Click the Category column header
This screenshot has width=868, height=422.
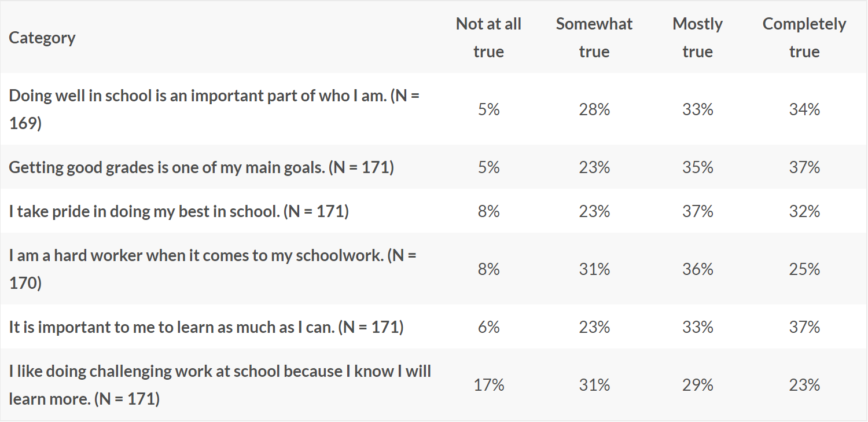click(x=42, y=38)
